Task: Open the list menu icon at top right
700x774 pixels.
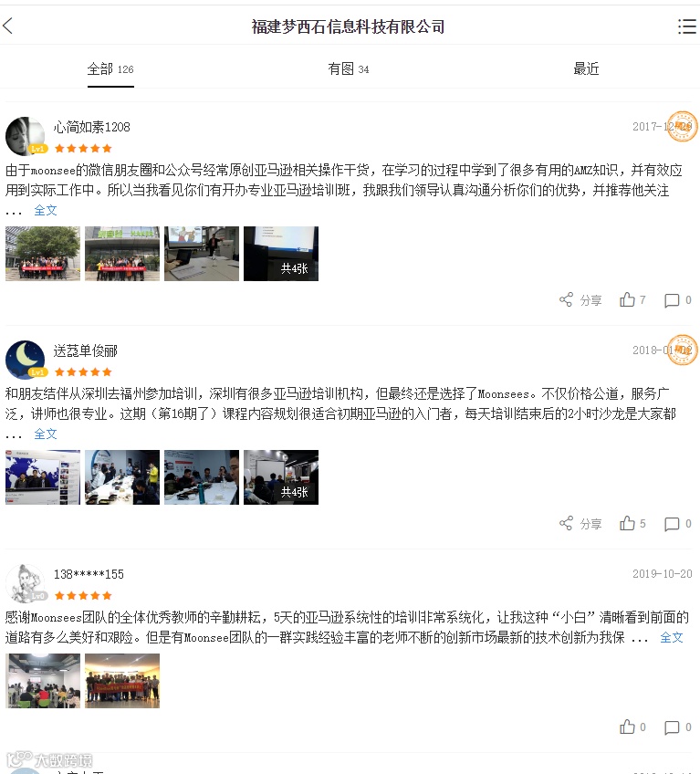Action: tap(686, 26)
